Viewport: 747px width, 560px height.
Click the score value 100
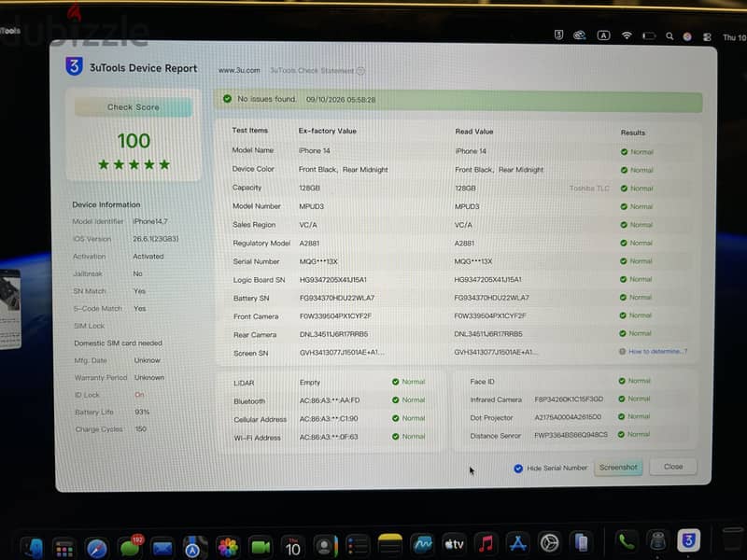[x=134, y=141]
